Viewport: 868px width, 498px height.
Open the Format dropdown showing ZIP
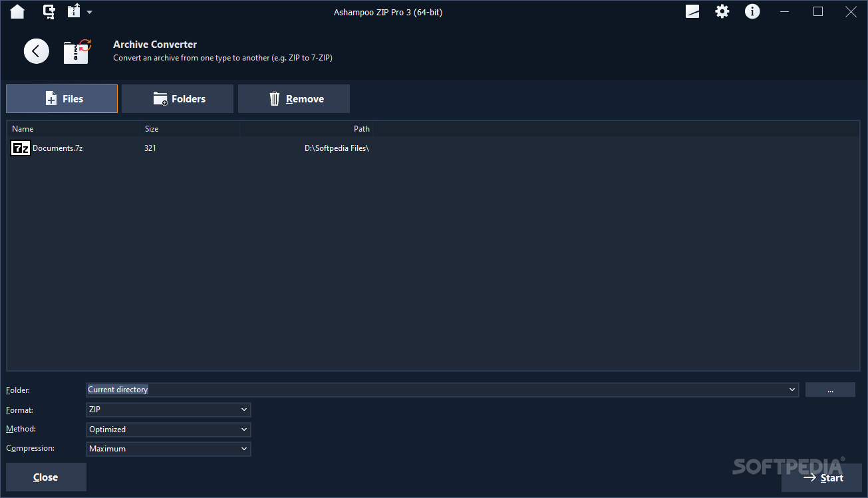pos(168,410)
